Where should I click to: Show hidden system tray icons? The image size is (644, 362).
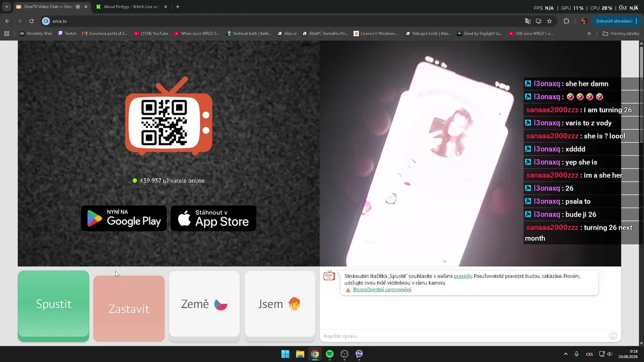pyautogui.click(x=566, y=354)
